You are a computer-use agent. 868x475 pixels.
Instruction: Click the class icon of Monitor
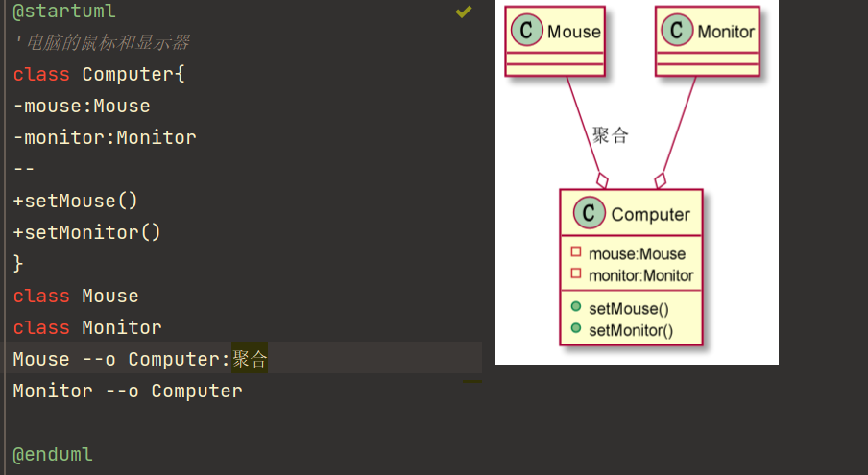[x=677, y=30]
